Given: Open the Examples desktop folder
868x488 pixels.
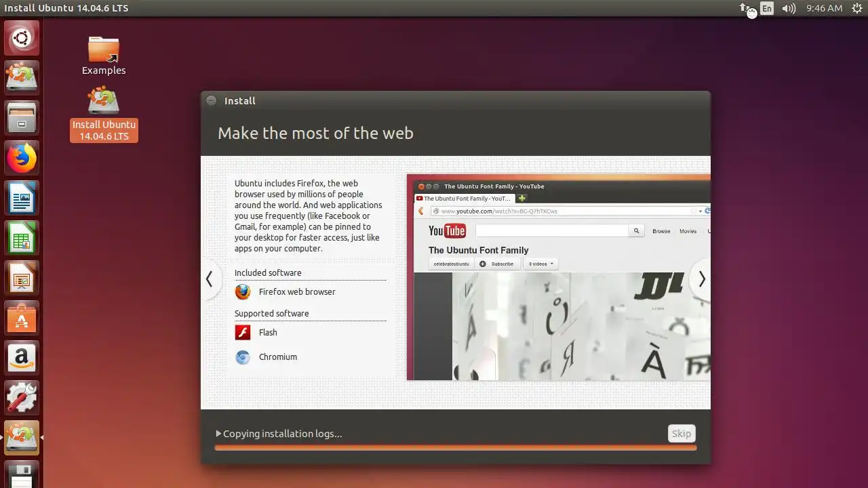Looking at the screenshot, I should point(104,56).
